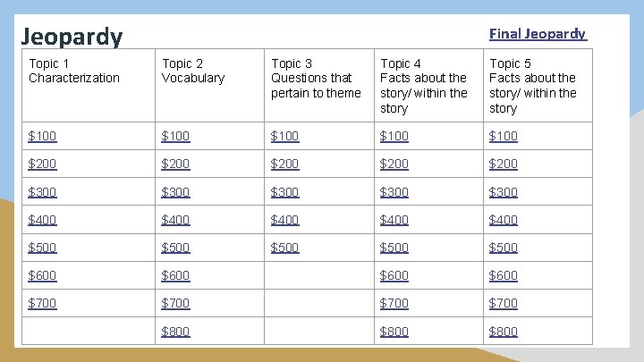Screen dimensions: 644x362
Task: Select $100 under Topic 1 Characterization
Action: point(42,136)
